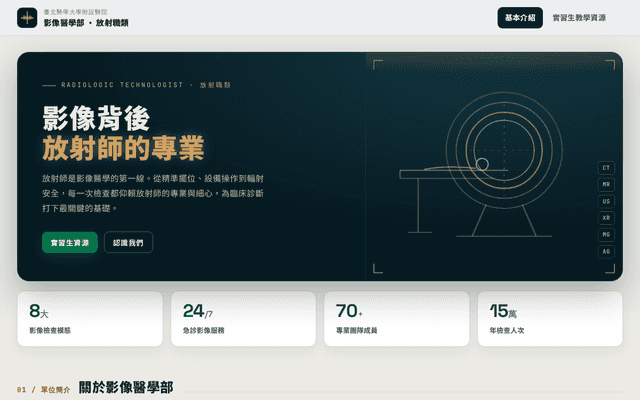This screenshot has height=400, width=640.
Task: Select the US modality tag
Action: tap(606, 201)
